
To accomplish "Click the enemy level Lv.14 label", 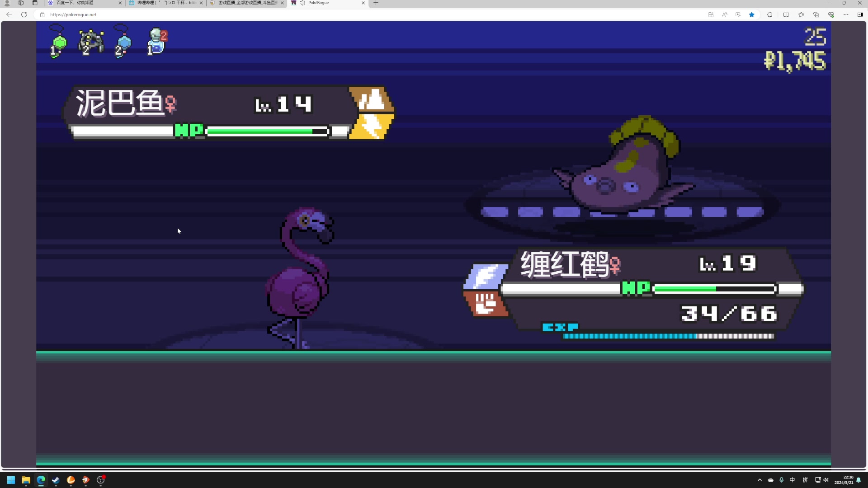I will (x=283, y=104).
